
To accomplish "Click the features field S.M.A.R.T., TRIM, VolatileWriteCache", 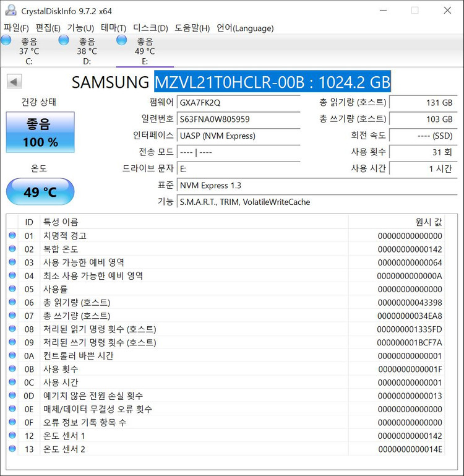I will 317,202.
